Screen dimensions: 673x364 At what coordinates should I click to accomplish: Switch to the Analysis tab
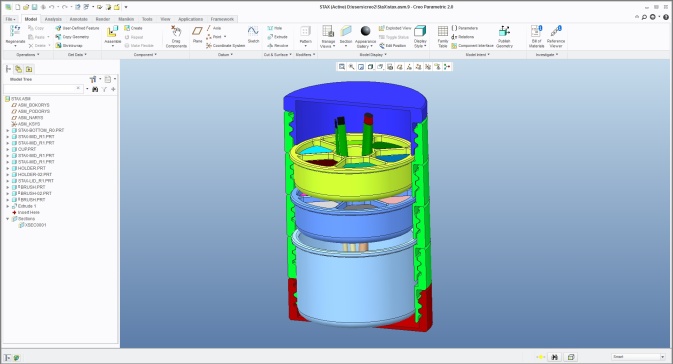point(53,19)
